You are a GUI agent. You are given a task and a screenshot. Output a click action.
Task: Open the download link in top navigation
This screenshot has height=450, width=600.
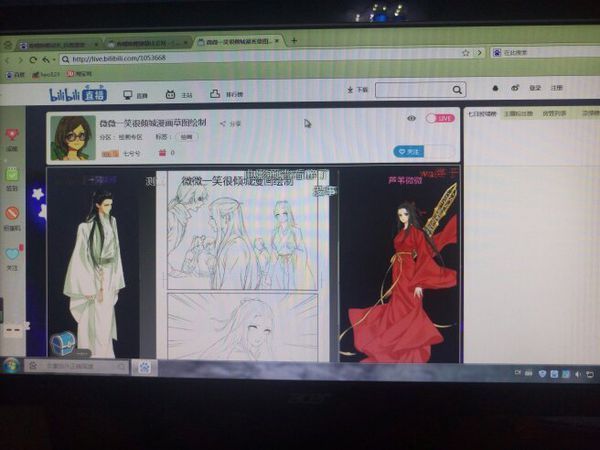click(x=361, y=90)
